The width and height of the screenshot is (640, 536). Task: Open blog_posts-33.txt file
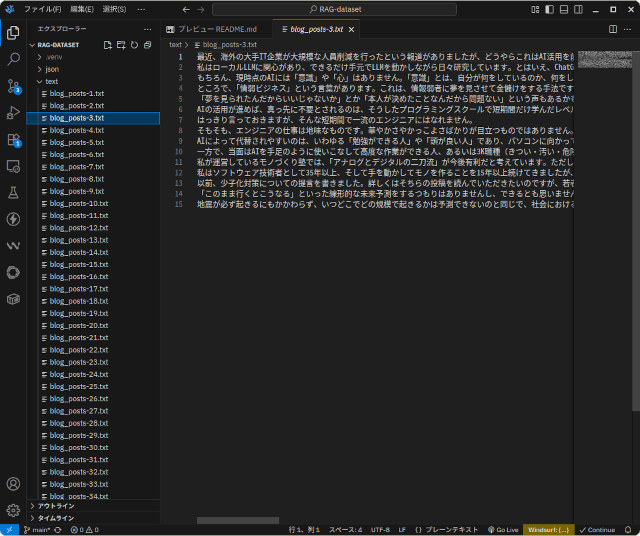pyautogui.click(x=93, y=484)
